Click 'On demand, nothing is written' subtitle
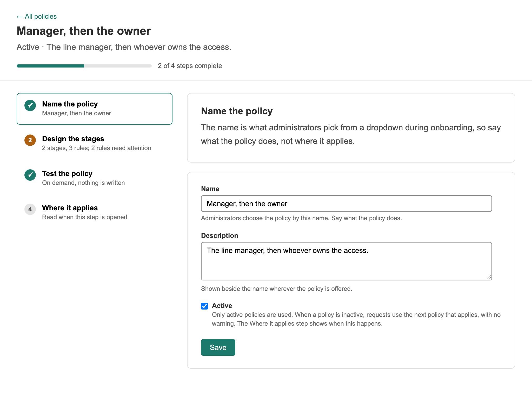 click(83, 183)
